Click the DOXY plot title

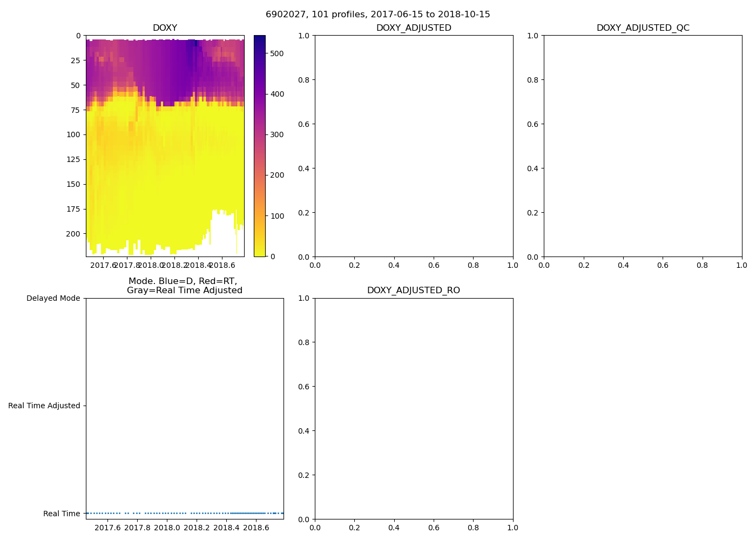[165, 28]
